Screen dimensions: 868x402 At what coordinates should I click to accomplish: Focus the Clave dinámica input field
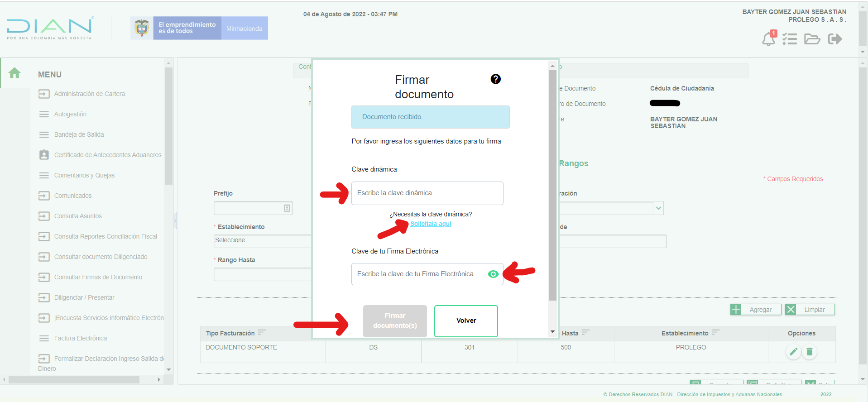pos(427,193)
